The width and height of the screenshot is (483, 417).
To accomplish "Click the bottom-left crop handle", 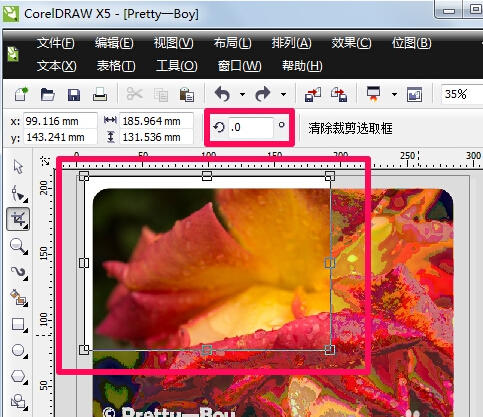I will [84, 350].
